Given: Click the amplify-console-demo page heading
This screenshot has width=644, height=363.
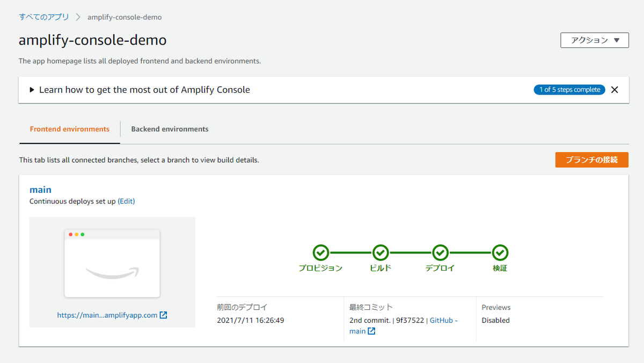Looking at the screenshot, I should (x=93, y=40).
